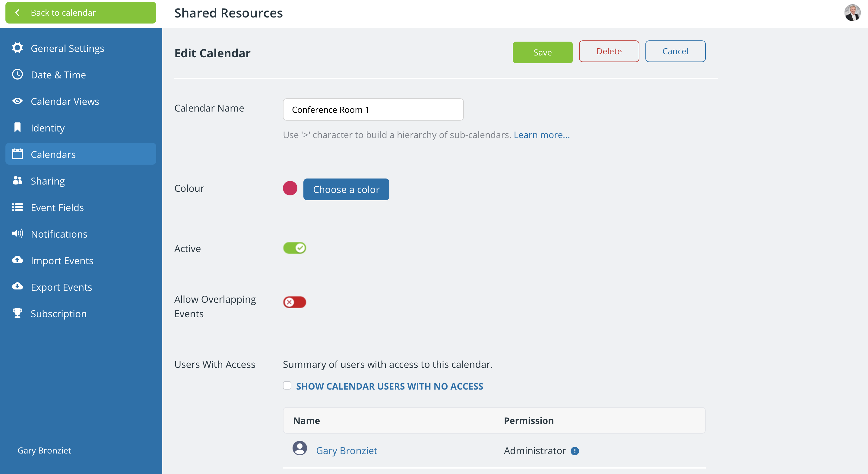Check Show Calendar Users With No Access box
Viewport: 868px width, 474px height.
click(287, 385)
